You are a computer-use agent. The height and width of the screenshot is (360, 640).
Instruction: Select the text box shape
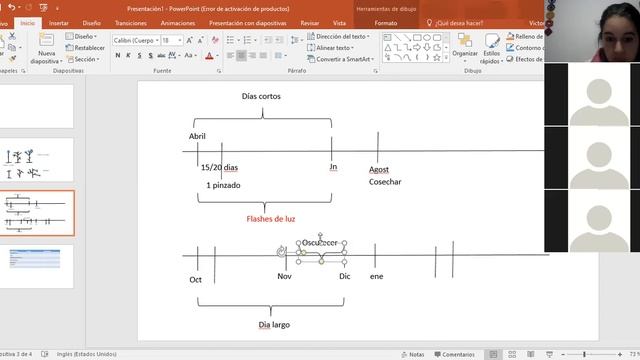(x=387, y=38)
